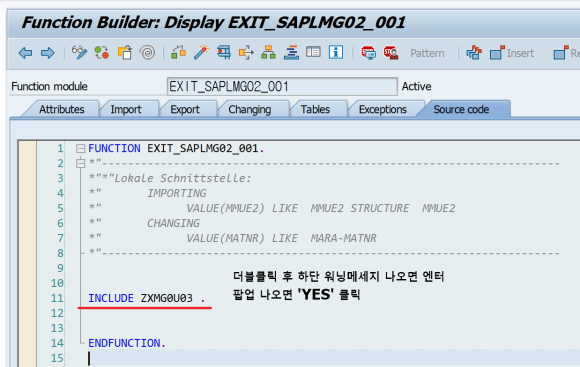Click the VALUE(MMUE2) comment line

[x=320, y=208]
